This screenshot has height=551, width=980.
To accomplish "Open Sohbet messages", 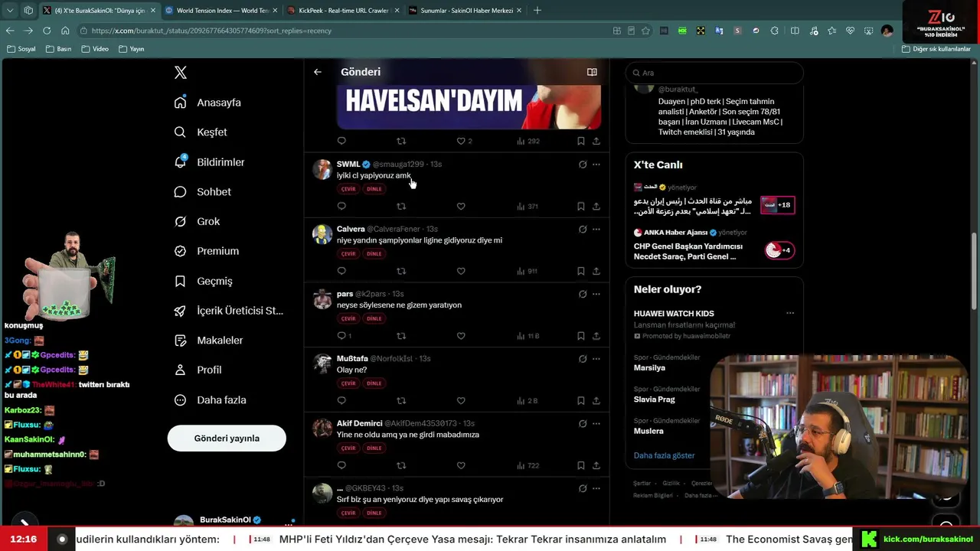I will 203,192.
